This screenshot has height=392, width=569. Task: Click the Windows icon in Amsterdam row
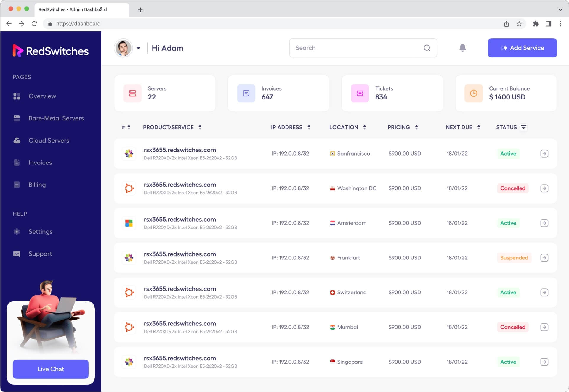coord(129,223)
